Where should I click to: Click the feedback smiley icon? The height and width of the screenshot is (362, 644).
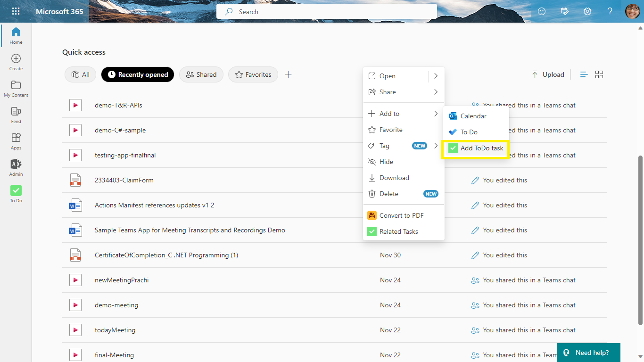coord(542,11)
